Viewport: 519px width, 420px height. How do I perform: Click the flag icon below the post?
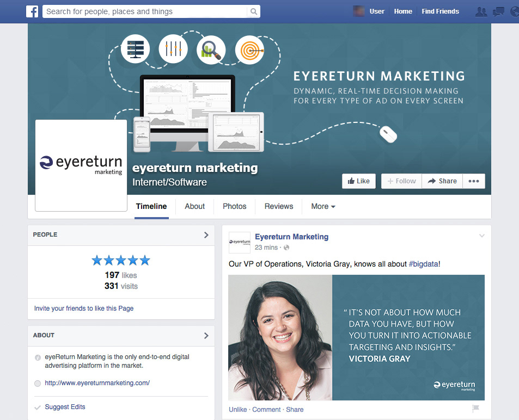coord(475,409)
